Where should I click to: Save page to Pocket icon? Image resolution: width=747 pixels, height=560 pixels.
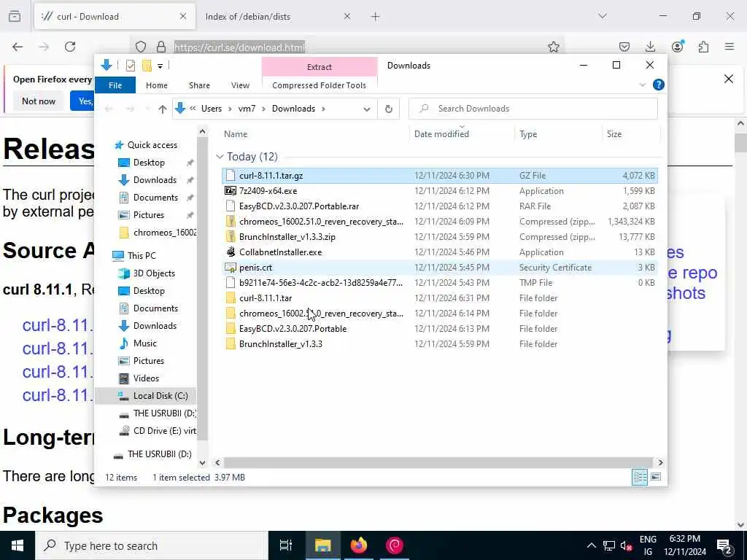pyautogui.click(x=624, y=47)
